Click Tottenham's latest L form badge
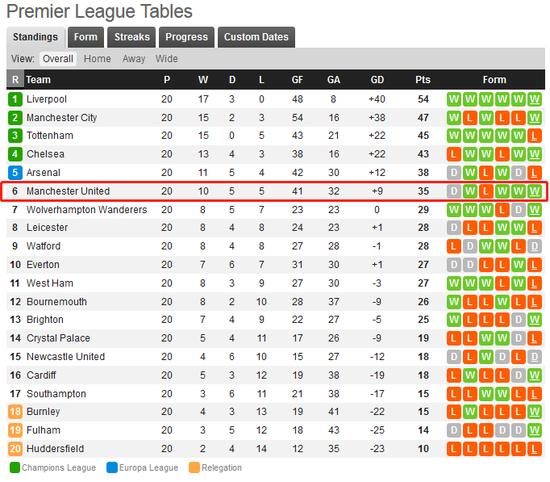 coord(534,136)
